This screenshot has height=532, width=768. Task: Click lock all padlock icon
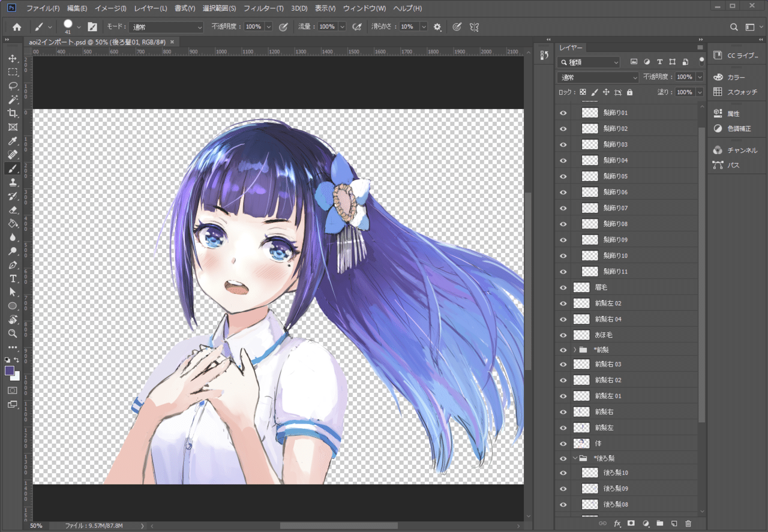[x=629, y=92]
